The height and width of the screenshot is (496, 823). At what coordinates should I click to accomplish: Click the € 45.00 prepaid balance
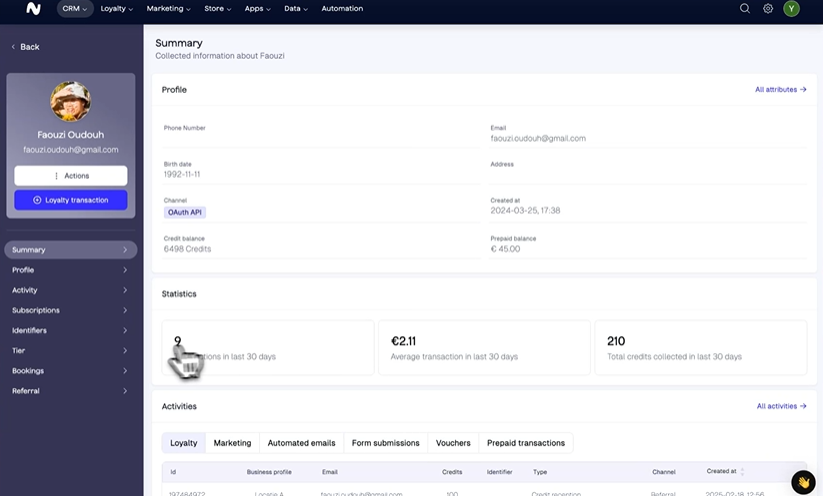point(505,249)
